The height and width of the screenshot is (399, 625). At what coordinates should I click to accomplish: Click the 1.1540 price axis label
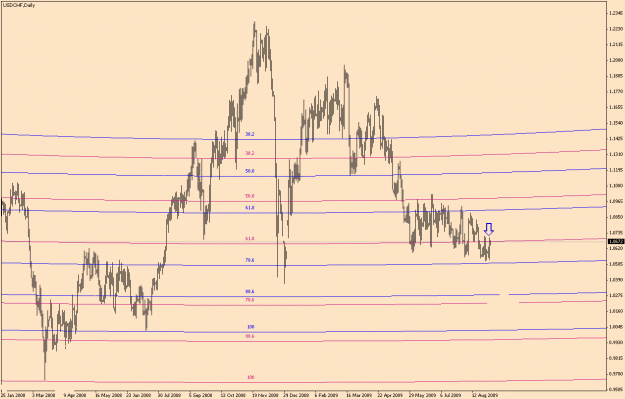[616, 123]
